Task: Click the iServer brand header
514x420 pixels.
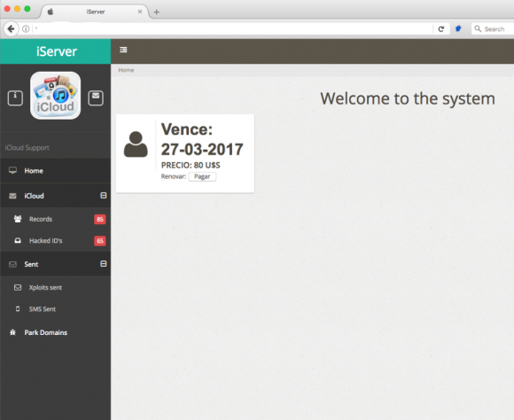Action: [x=56, y=51]
